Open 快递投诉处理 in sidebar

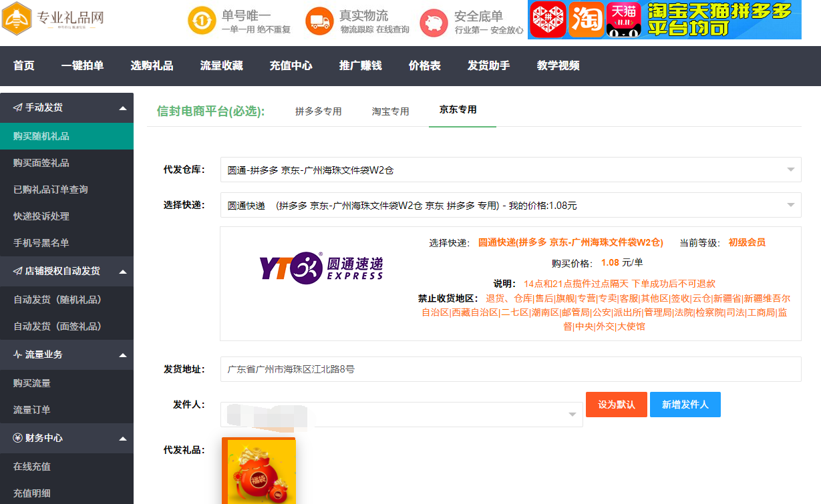click(67, 216)
